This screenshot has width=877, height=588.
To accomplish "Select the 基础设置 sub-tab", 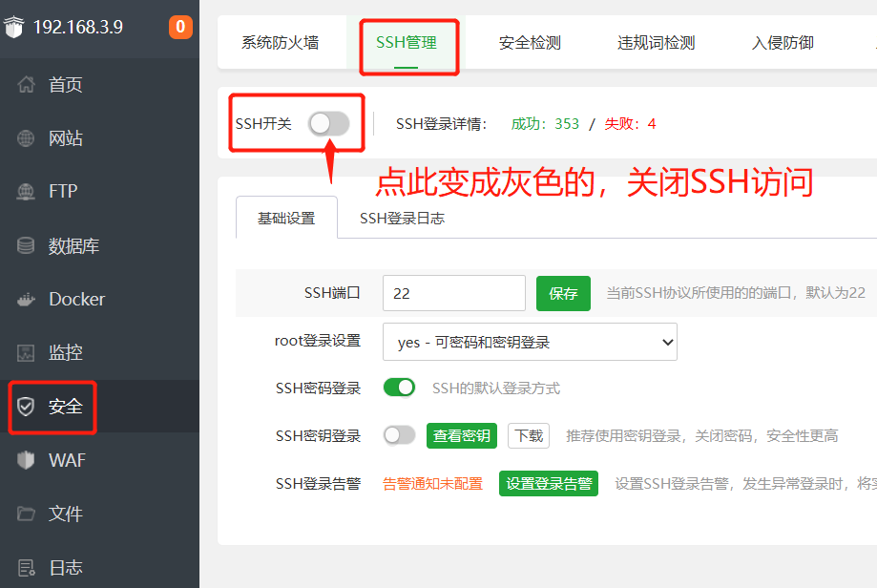I will (x=286, y=218).
